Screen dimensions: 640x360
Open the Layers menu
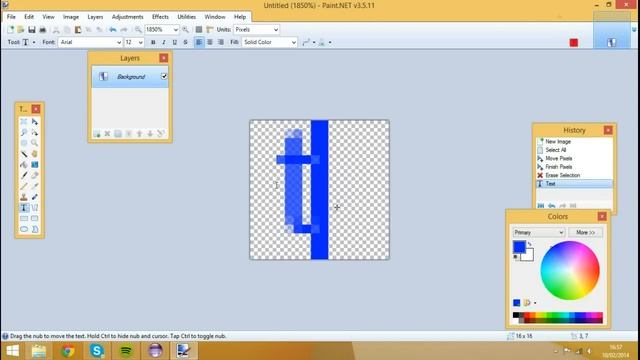pyautogui.click(x=95, y=17)
